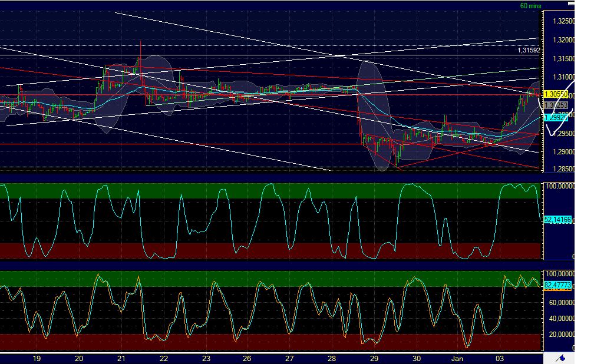Click the yellow 82,47773 stochastic value label
Screen dimensions: 594x364
(x=557, y=284)
